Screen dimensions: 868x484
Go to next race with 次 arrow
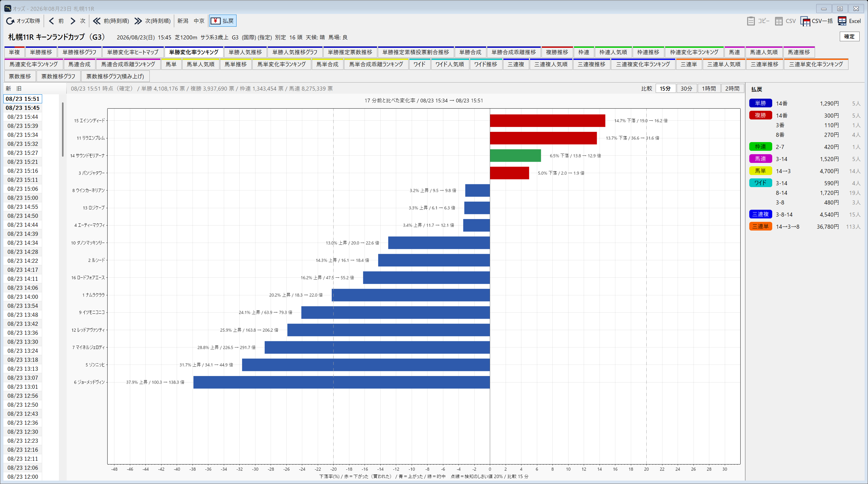coord(73,21)
